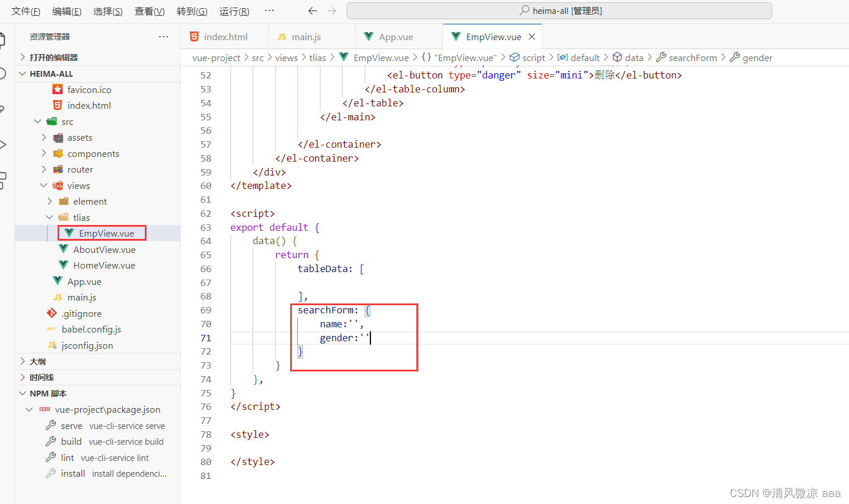Image resolution: width=849 pixels, height=504 pixels.
Task: Open the 文件(F) menu
Action: [x=26, y=11]
